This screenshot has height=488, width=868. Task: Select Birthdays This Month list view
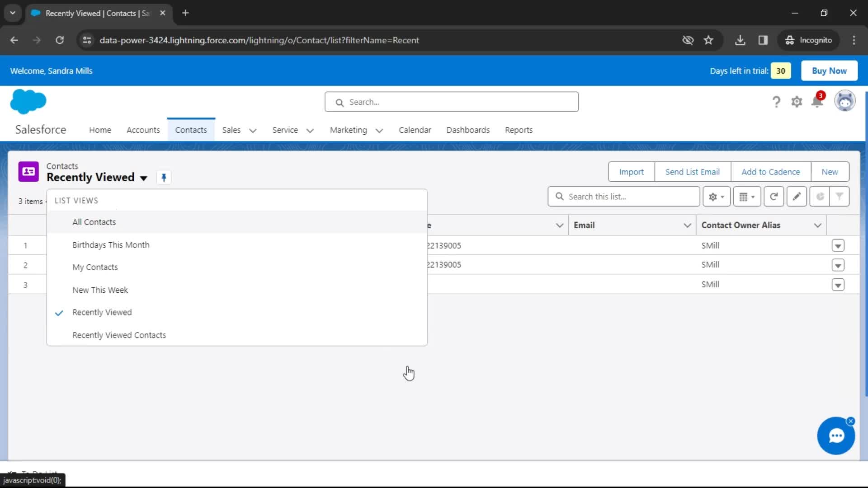tap(237, 245)
